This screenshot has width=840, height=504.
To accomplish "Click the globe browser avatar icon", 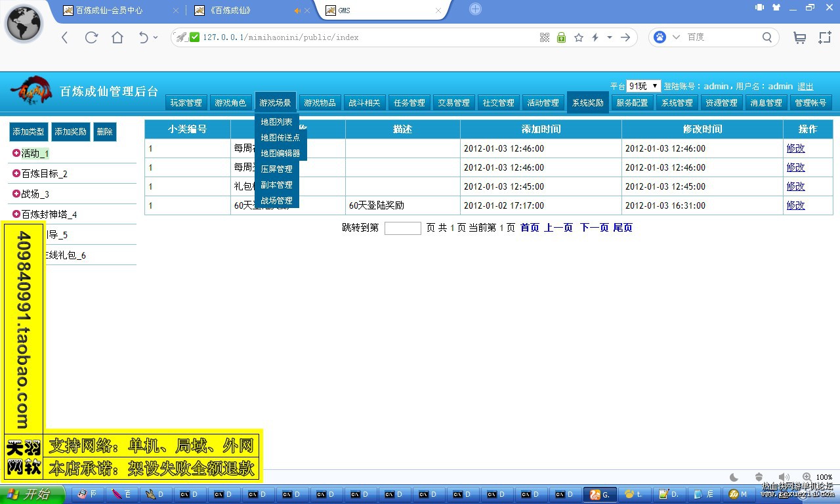I will point(24,24).
